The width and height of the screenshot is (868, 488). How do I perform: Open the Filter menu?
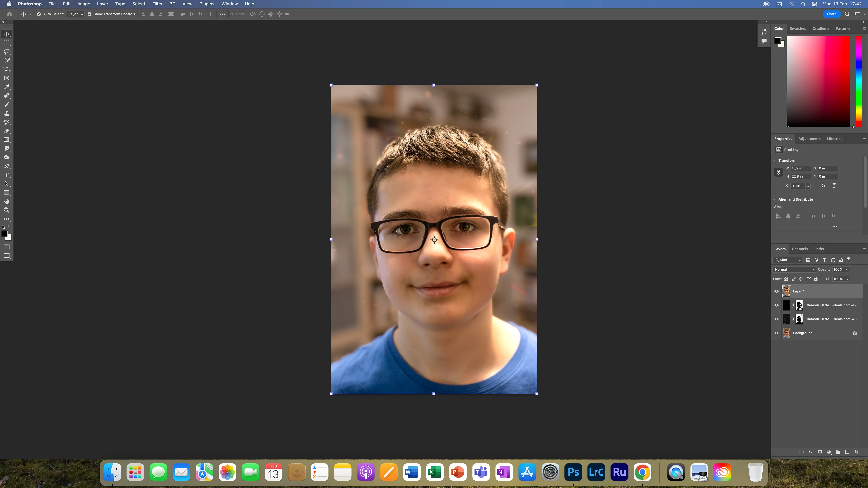157,4
